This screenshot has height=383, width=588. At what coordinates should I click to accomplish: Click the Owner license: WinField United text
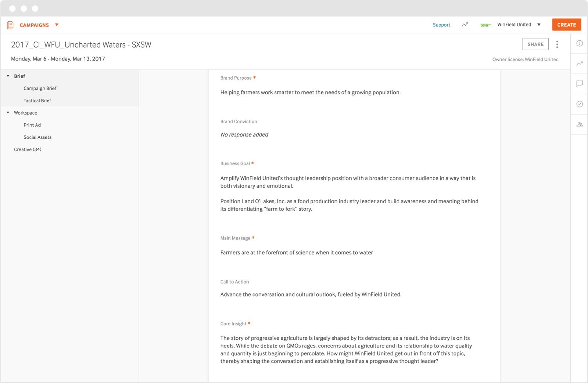pos(525,59)
